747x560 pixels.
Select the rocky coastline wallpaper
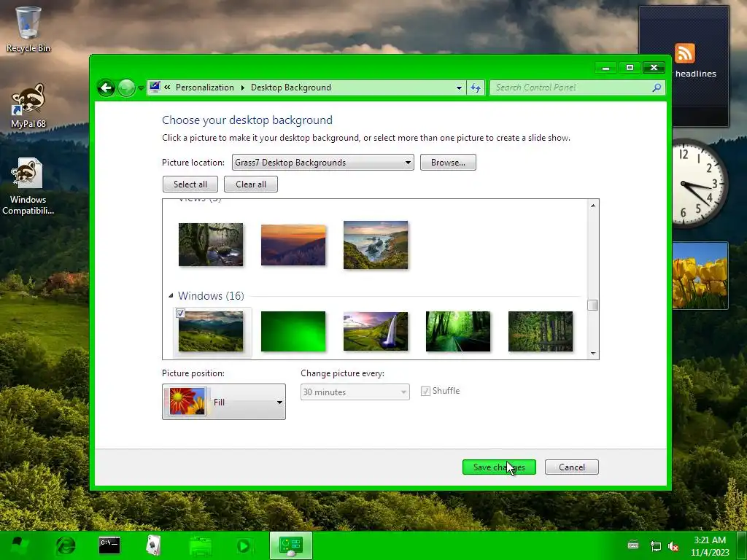tap(376, 245)
